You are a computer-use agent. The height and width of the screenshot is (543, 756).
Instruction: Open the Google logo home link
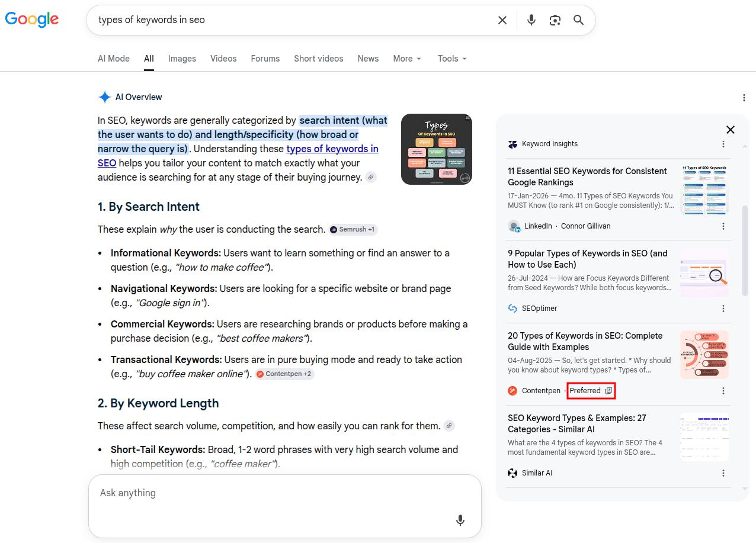click(x=32, y=20)
